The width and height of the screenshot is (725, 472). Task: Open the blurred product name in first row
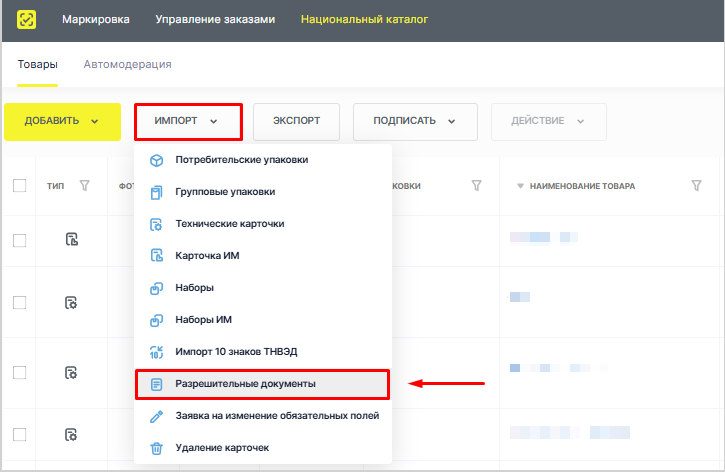(544, 237)
